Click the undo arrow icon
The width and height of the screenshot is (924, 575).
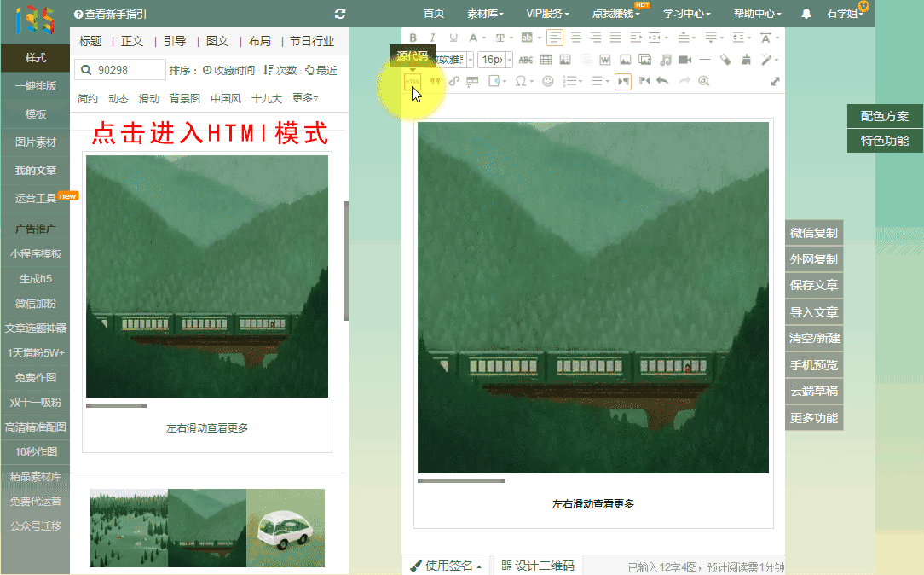point(662,81)
